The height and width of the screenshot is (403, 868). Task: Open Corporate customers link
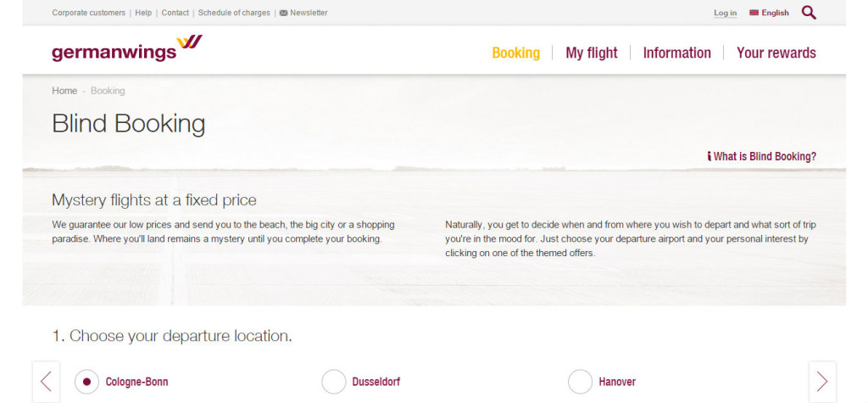[x=88, y=13]
